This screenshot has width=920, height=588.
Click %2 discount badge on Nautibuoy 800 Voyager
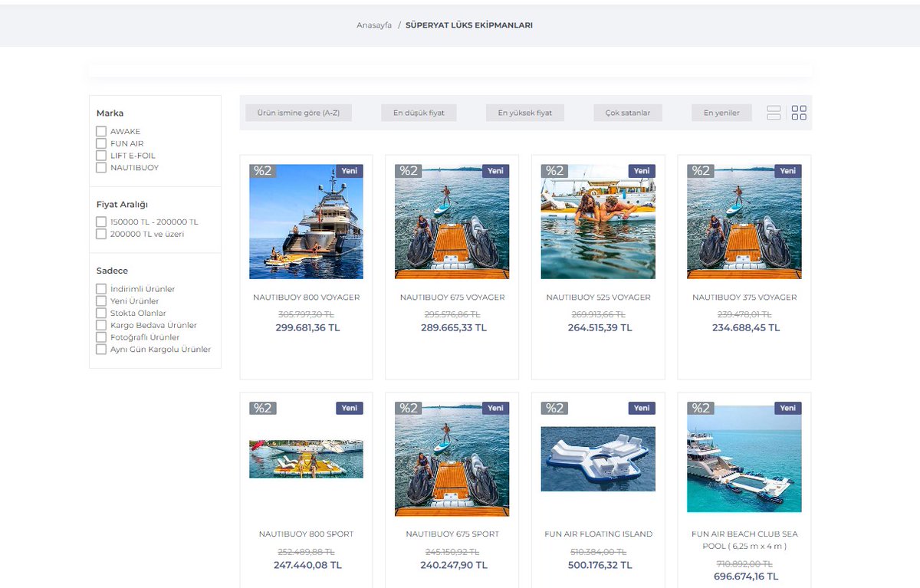pos(262,171)
